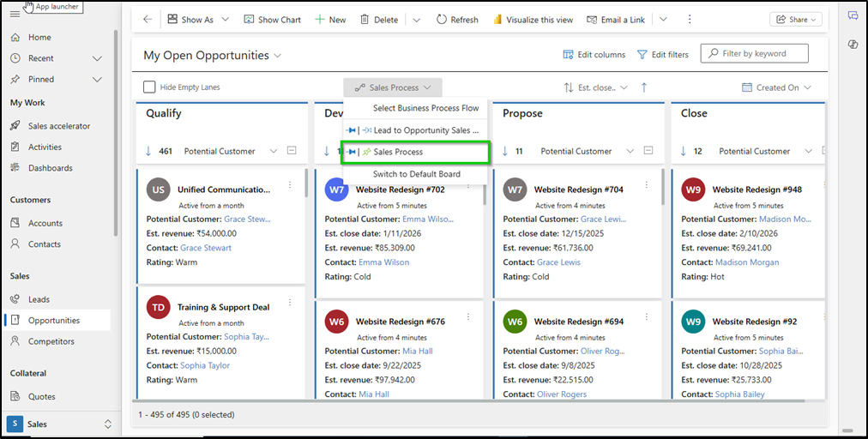Click the back arrow in command bar

147,20
